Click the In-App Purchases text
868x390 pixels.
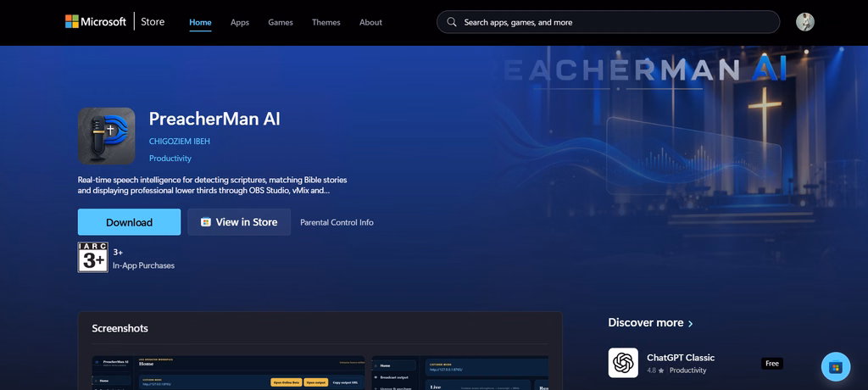(x=143, y=266)
